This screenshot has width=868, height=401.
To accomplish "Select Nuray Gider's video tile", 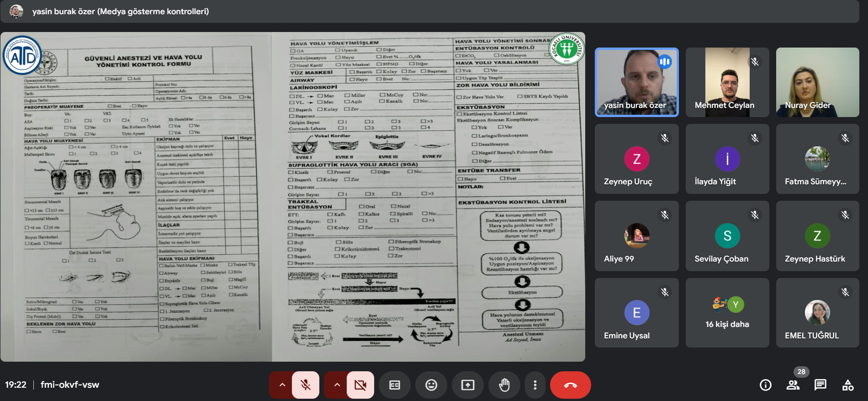I will (817, 82).
